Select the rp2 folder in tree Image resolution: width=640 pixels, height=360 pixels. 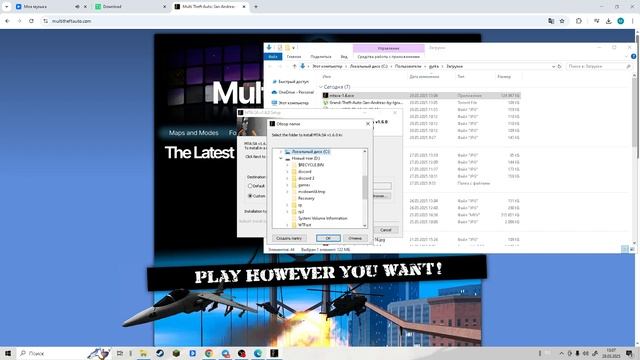pyautogui.click(x=301, y=211)
